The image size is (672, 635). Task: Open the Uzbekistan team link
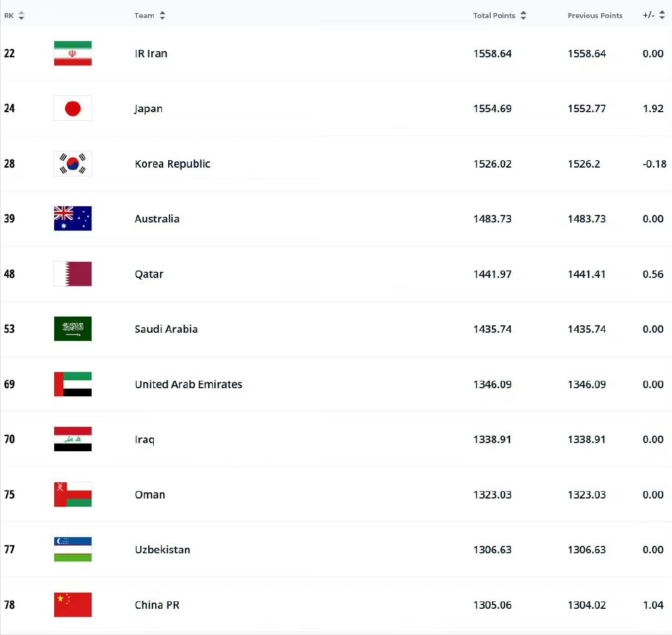pos(163,550)
